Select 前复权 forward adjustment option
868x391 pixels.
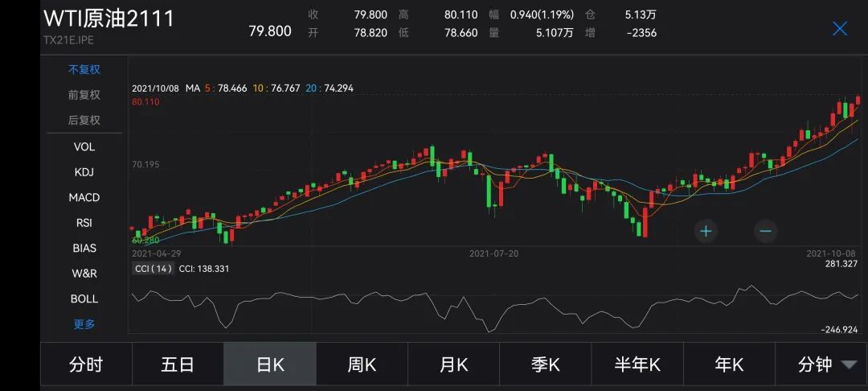[84, 95]
